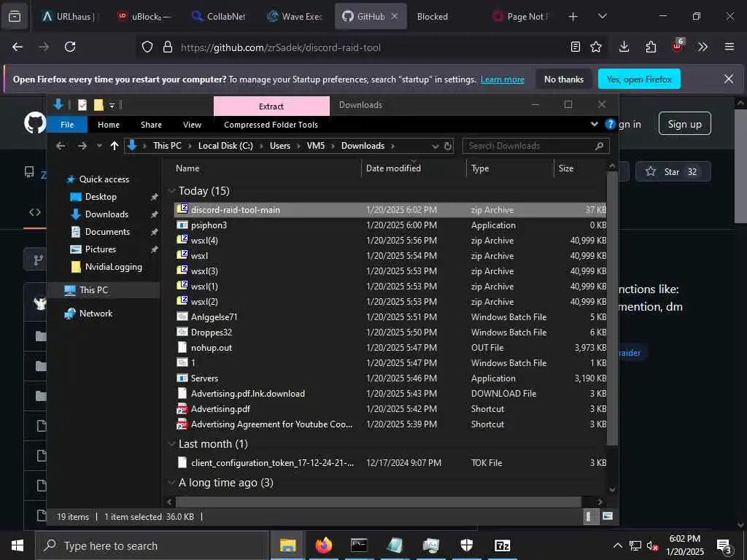Open a new Firefox tab
The height and width of the screenshot is (560, 747).
[x=573, y=17]
